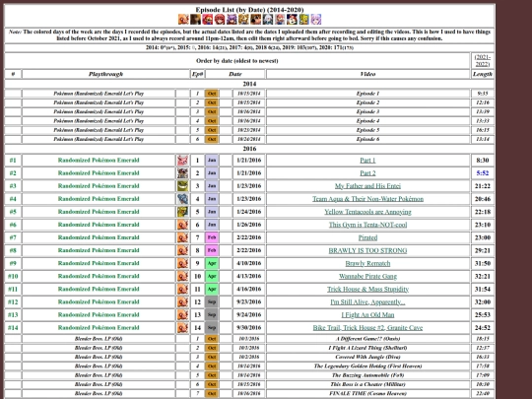Open I Fight An Old Man link
The width and height of the screenshot is (532, 399).
tap(367, 315)
